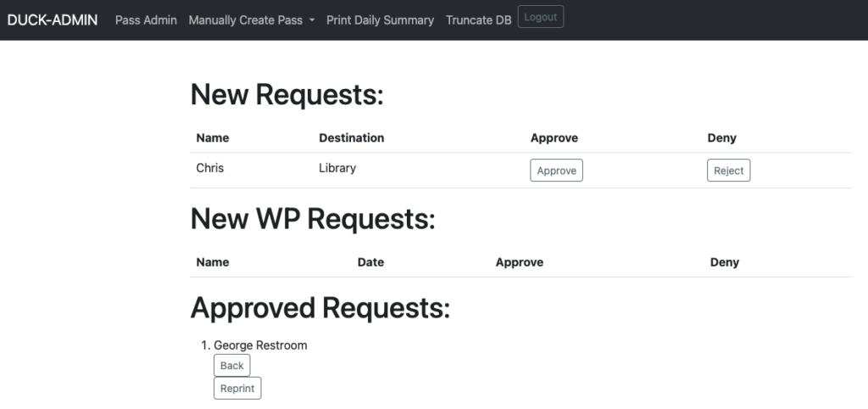Open the Pass Admin page
The height and width of the screenshot is (409, 868).
[x=146, y=20]
